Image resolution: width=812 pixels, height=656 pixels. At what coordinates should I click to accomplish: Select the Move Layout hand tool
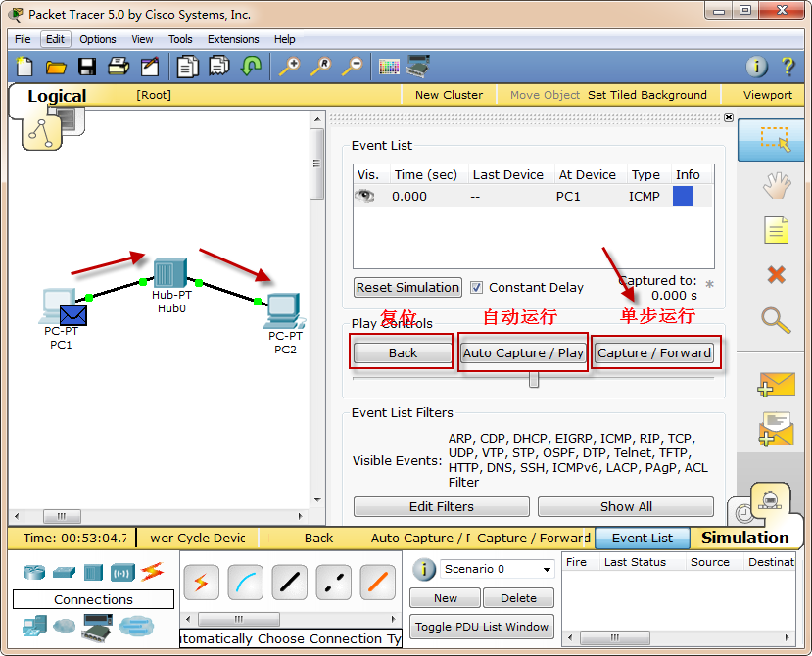point(776,185)
